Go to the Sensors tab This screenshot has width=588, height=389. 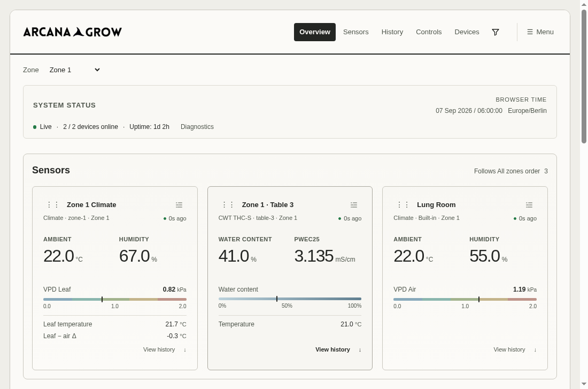click(356, 32)
